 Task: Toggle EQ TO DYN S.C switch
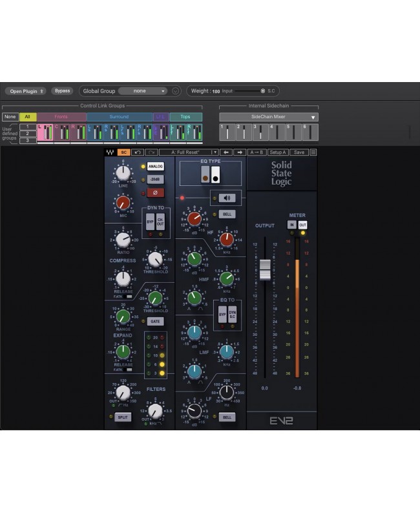[x=232, y=315]
